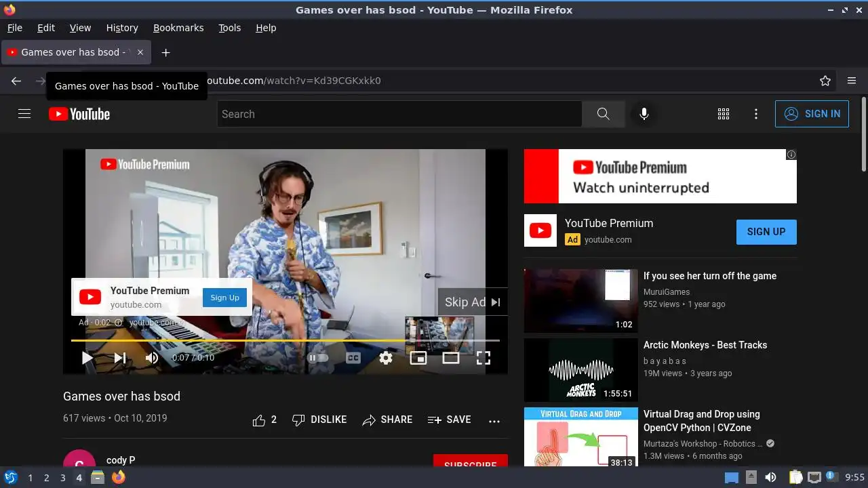Viewport: 868px width, 488px height.
Task: Click the search magnifier button
Action: click(603, 114)
